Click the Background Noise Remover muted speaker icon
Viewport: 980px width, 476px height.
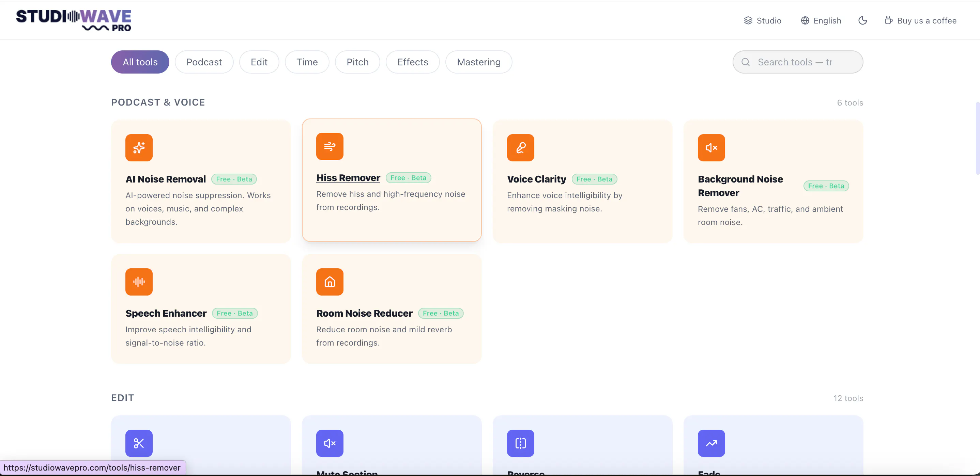click(x=711, y=147)
